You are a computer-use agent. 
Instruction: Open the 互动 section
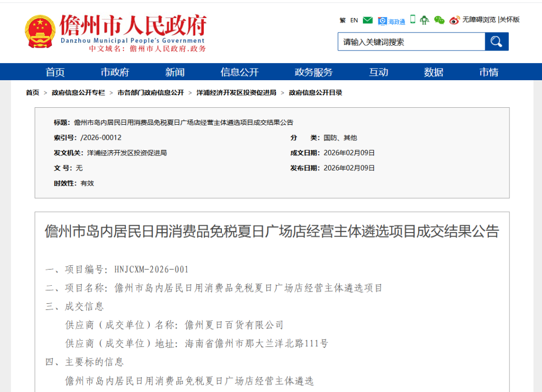pyautogui.click(x=378, y=72)
